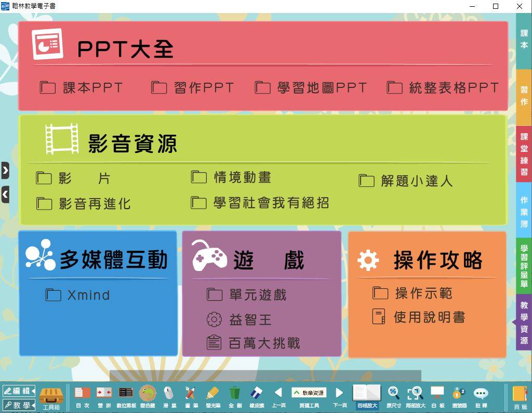Open the 解題小達人 folder
The height and width of the screenshot is (413, 532).
[x=405, y=180]
